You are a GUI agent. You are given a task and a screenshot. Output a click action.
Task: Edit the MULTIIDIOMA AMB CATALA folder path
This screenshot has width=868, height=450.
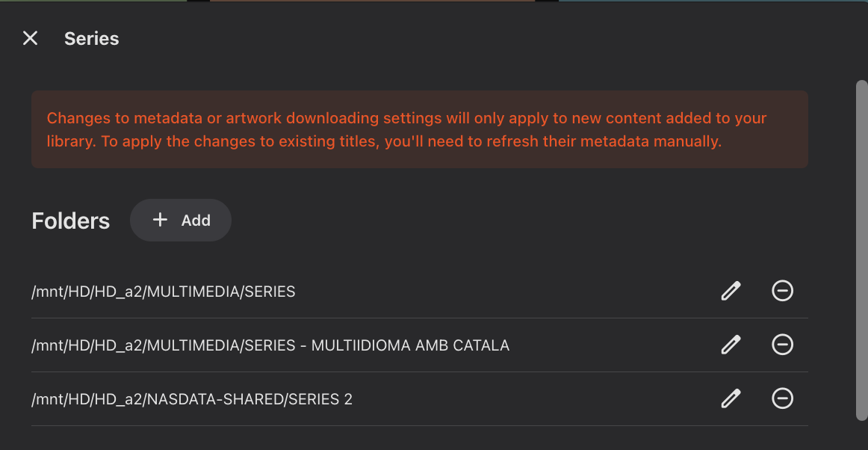coord(731,345)
